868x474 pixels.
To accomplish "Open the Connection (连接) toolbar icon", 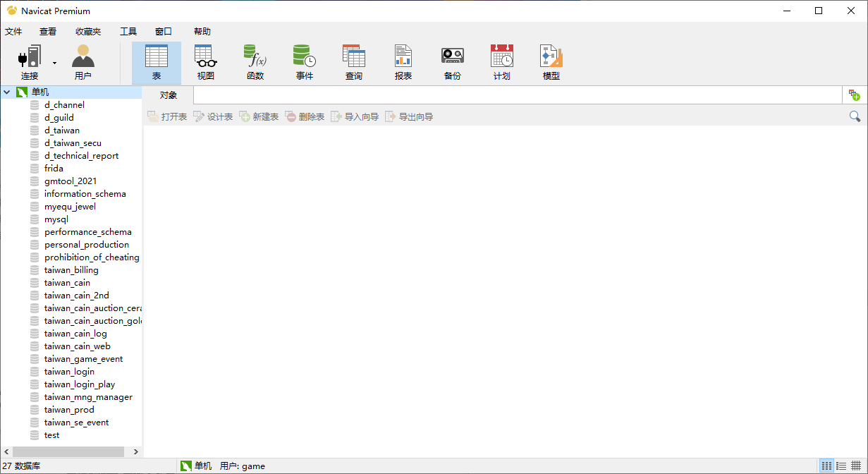I will pos(30,62).
